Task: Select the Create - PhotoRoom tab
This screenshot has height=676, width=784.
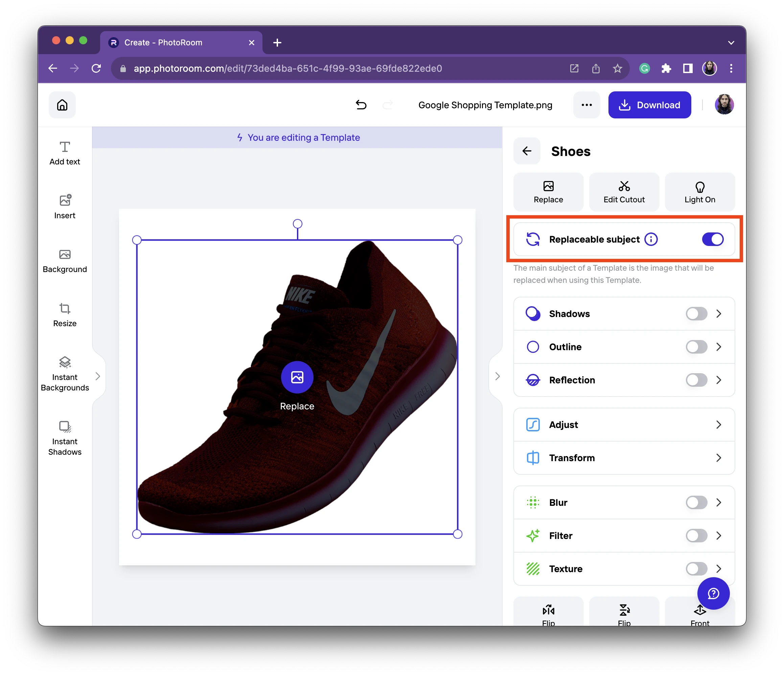Action: pyautogui.click(x=182, y=42)
